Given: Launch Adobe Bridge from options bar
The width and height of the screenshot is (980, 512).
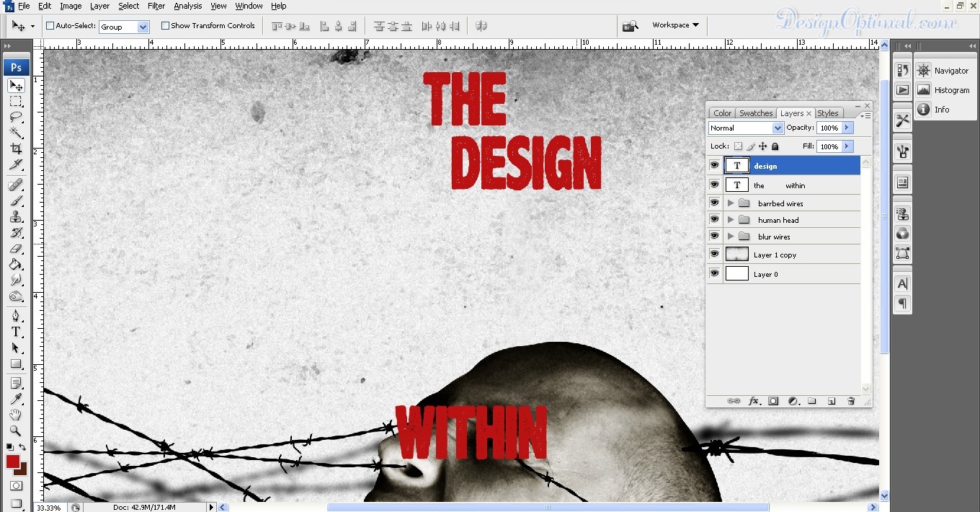Looking at the screenshot, I should pos(630,26).
